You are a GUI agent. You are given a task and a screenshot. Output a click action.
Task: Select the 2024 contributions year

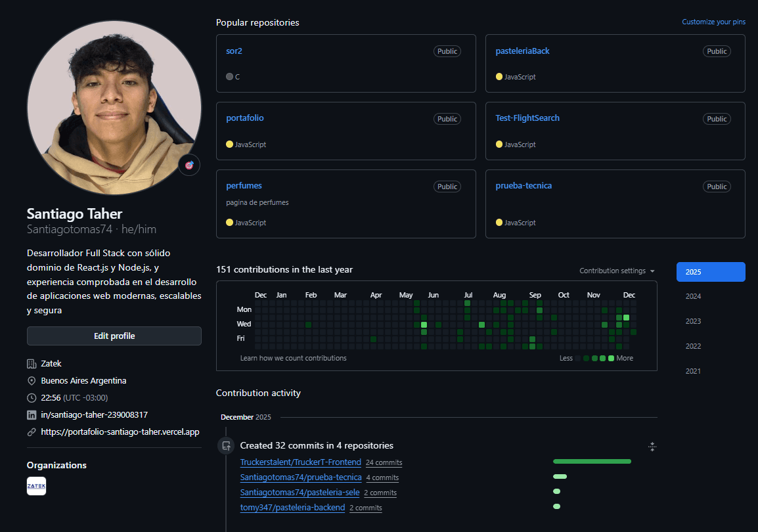pyautogui.click(x=693, y=296)
